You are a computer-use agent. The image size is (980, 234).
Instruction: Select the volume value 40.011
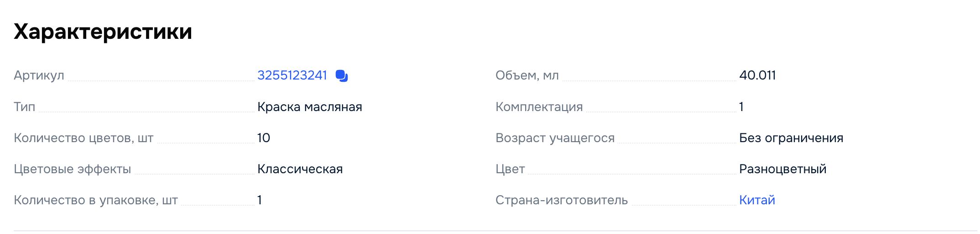tap(757, 75)
